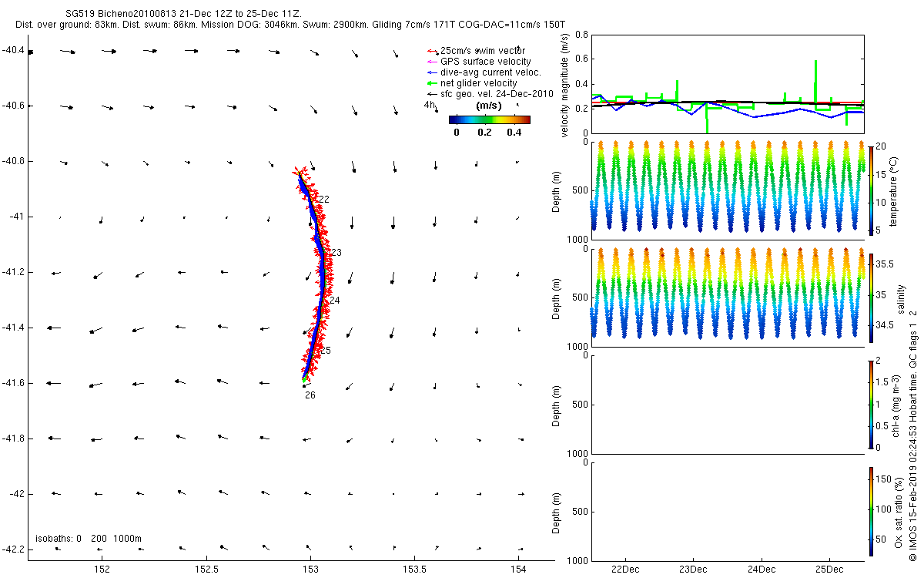Image resolution: width=924 pixels, height=578 pixels.
Task: Click the "34.5" tick on the salinity colorbar
Action: click(885, 326)
